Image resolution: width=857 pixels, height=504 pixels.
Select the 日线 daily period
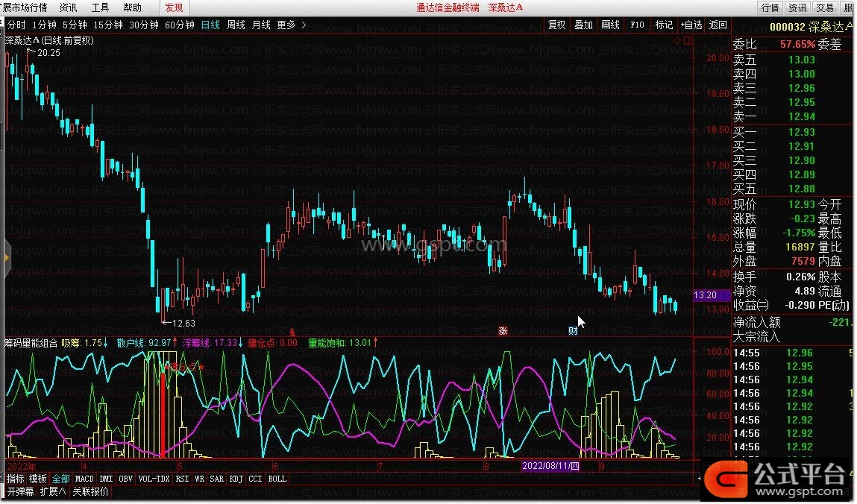pyautogui.click(x=210, y=25)
